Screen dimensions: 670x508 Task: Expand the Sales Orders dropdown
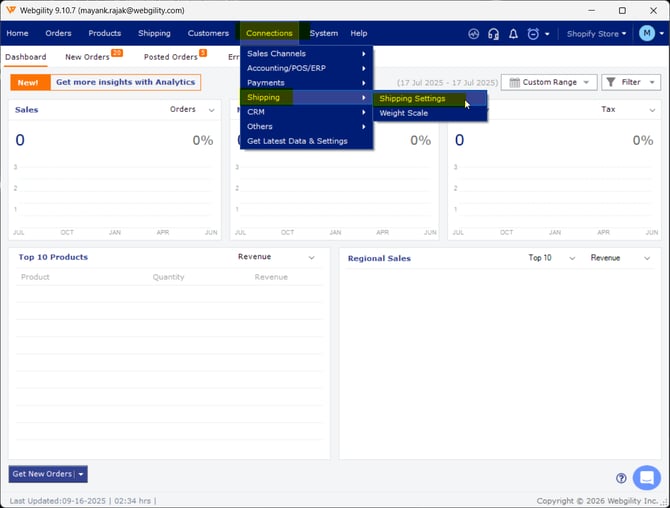point(192,109)
